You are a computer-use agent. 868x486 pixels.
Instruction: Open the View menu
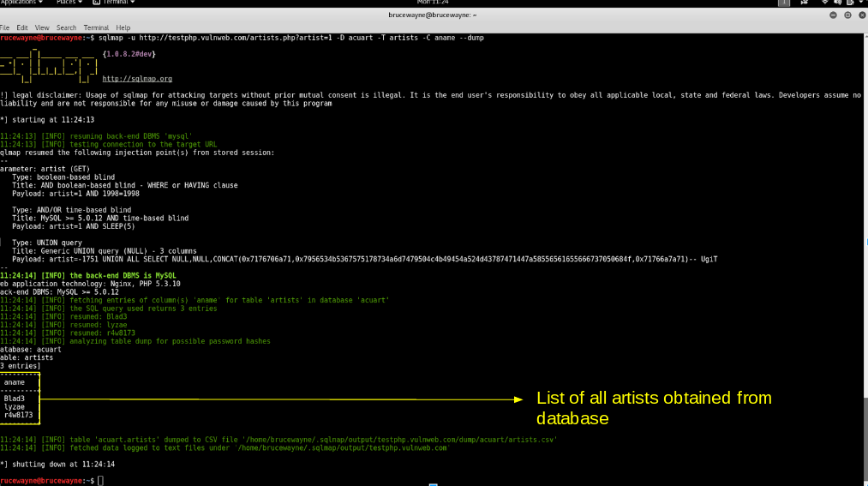click(42, 27)
